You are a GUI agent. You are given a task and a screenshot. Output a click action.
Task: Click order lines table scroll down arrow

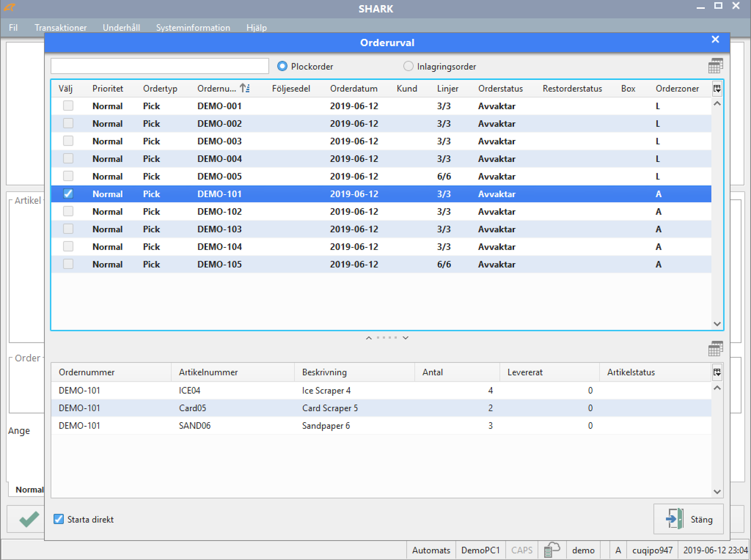[x=717, y=492]
